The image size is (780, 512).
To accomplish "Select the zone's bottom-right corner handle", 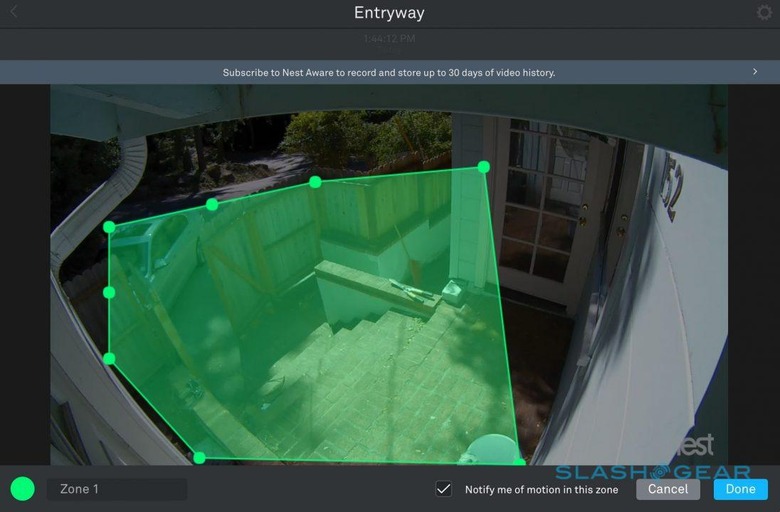I will click(518, 462).
